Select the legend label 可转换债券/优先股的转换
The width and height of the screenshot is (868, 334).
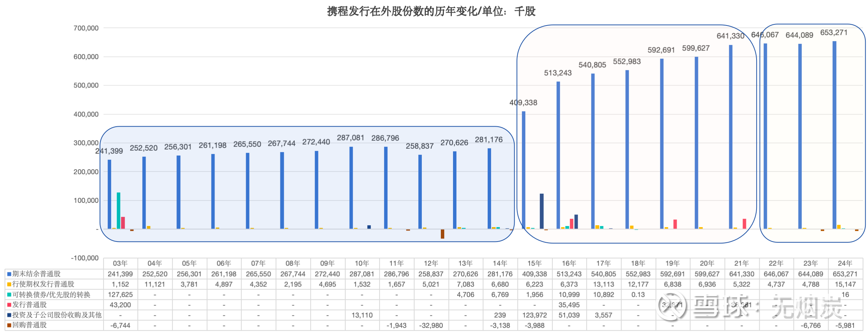click(x=51, y=294)
